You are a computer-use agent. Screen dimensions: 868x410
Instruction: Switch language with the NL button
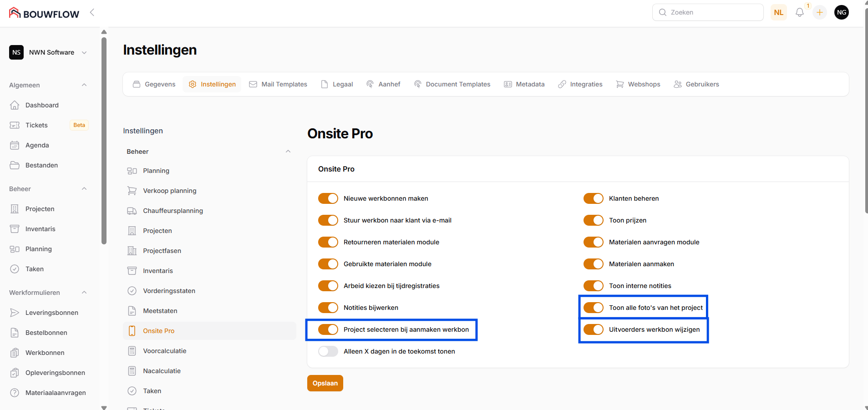(778, 13)
